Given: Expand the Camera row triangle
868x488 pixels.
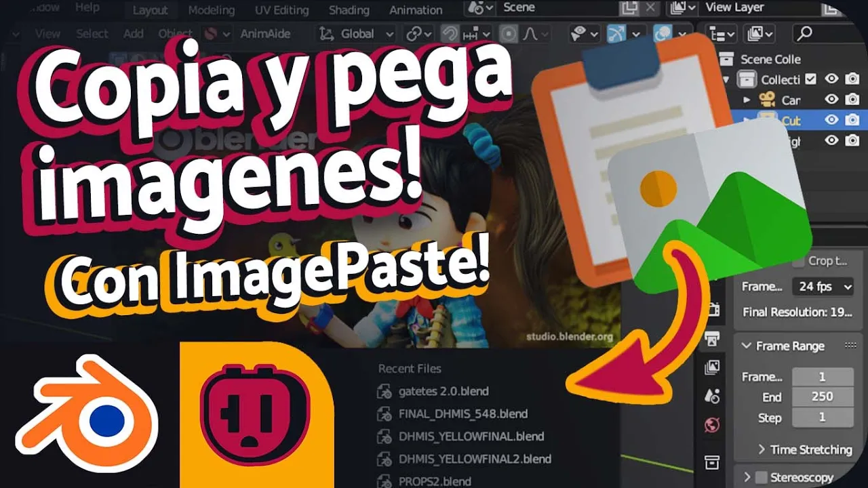Looking at the screenshot, I should click(x=747, y=100).
